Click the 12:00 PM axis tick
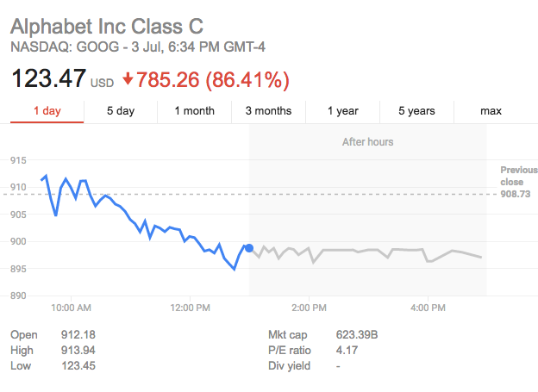This screenshot has height=392, width=538. (x=190, y=308)
